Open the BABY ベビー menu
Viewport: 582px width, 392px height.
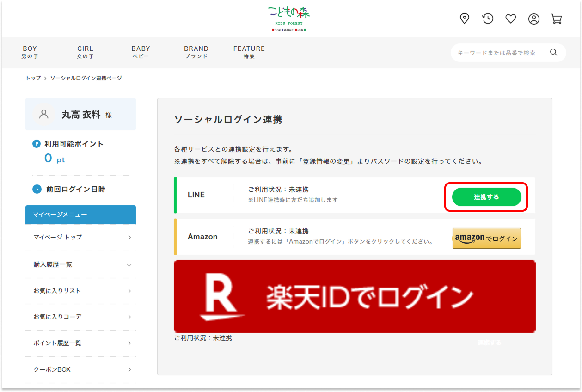141,52
